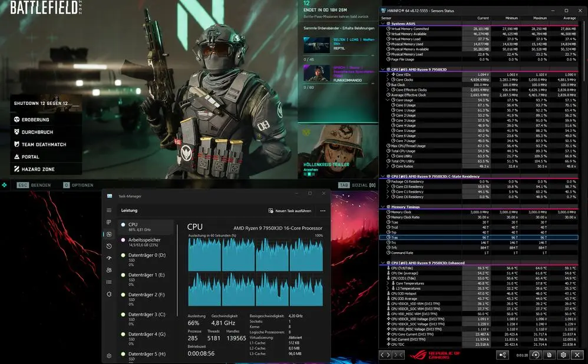Open Reptil weapon skin reward thumbnail

316,45
